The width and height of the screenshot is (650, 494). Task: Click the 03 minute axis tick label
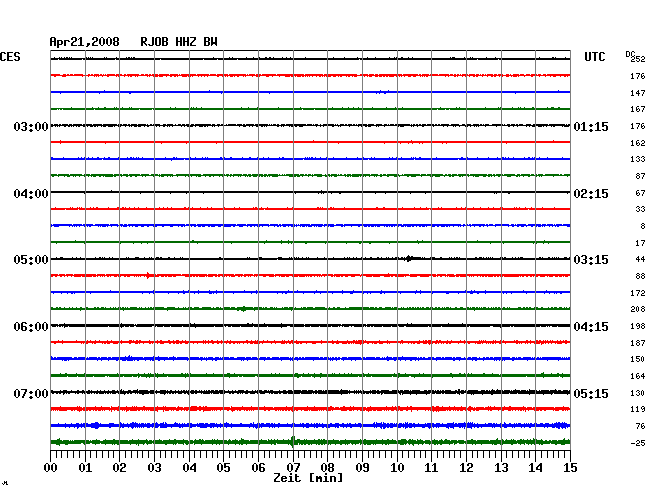154,468
